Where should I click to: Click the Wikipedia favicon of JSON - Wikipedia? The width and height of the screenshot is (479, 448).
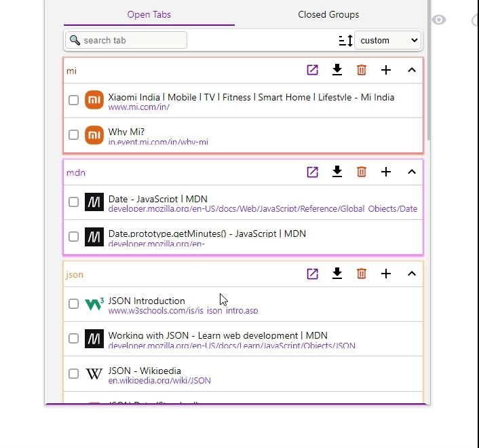[94, 373]
